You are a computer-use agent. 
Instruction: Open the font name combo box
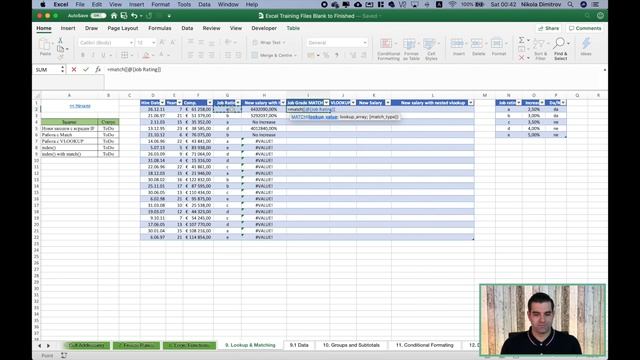pos(106,42)
